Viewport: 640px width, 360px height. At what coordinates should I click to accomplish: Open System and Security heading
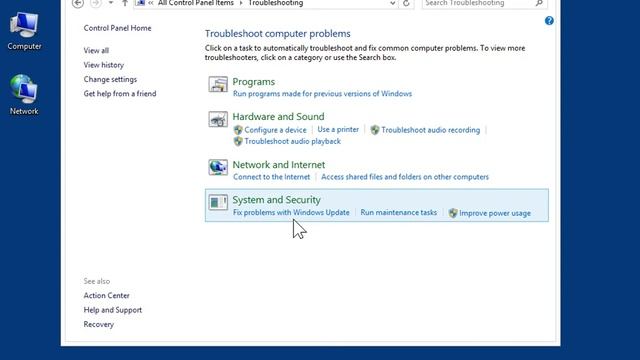(x=276, y=200)
